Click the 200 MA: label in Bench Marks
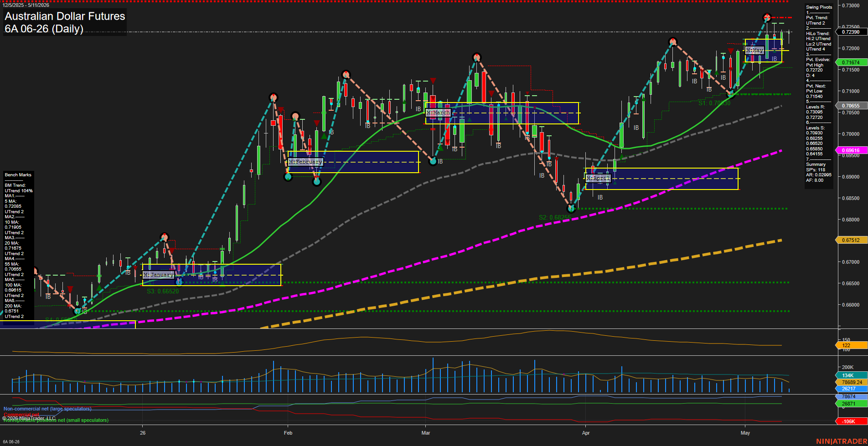This screenshot has width=868, height=446. click(x=13, y=306)
